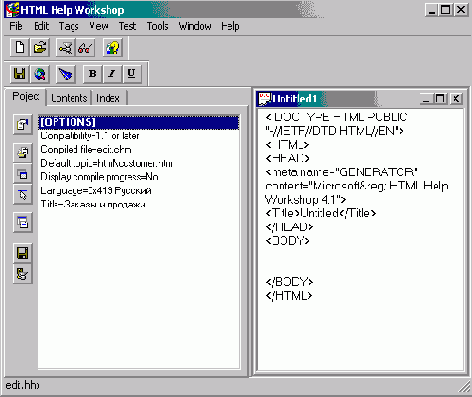Open the Help menu
Image resolution: width=472 pixels, height=397 pixels.
230,26
